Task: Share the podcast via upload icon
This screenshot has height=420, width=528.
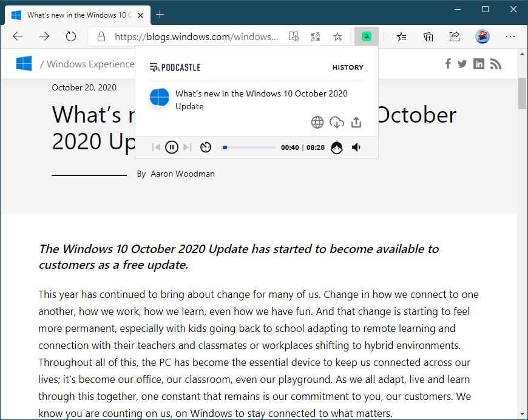Action: (x=356, y=122)
